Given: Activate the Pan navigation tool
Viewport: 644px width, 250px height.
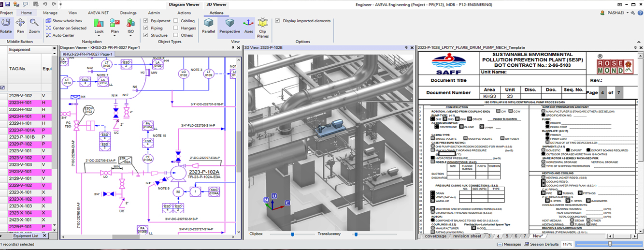Looking at the screenshot, I should coord(20,25).
